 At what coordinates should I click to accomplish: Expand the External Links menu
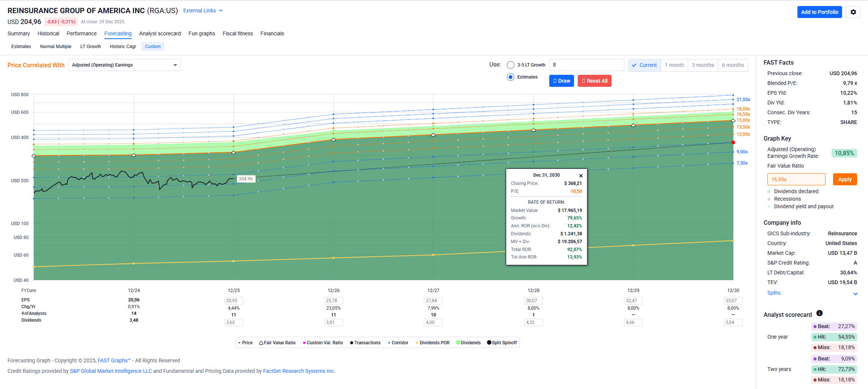pos(203,11)
